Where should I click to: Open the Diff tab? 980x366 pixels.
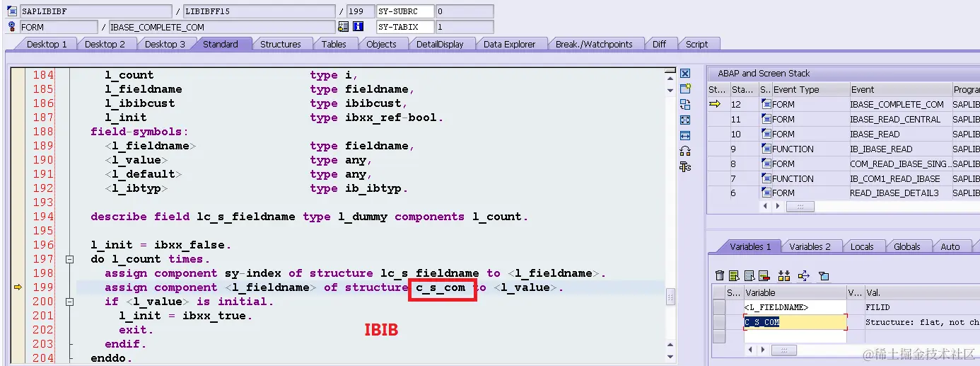(659, 44)
